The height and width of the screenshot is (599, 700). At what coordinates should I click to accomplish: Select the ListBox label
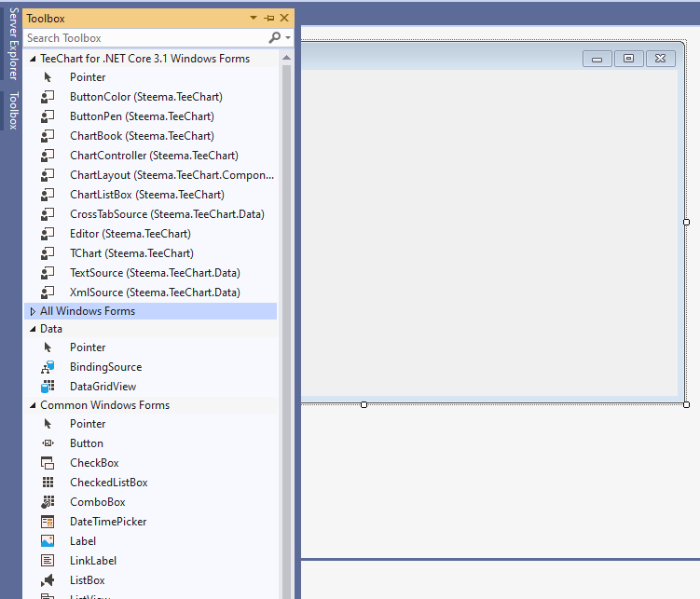tap(88, 580)
